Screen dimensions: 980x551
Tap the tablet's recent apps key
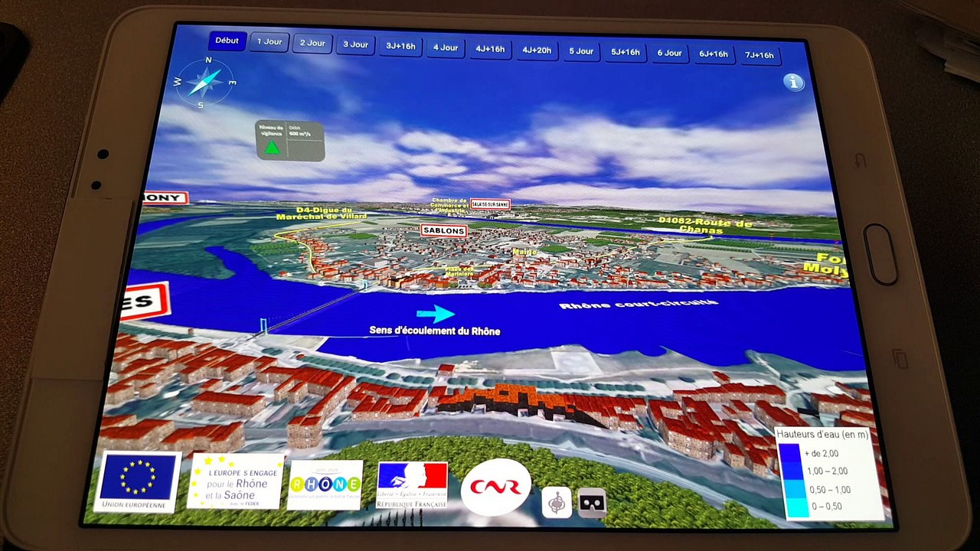click(x=900, y=357)
